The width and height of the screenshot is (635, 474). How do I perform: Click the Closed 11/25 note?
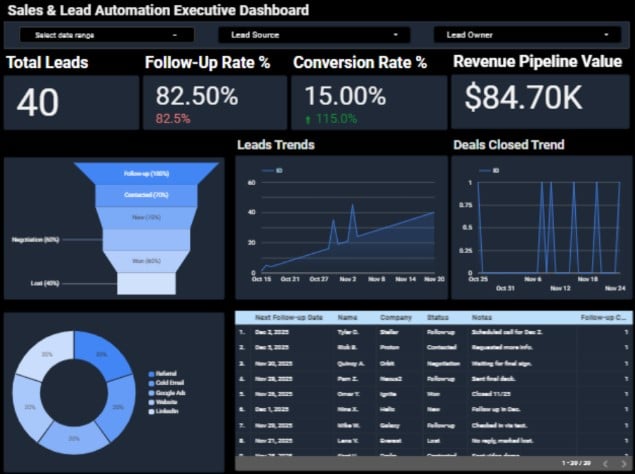(491, 394)
